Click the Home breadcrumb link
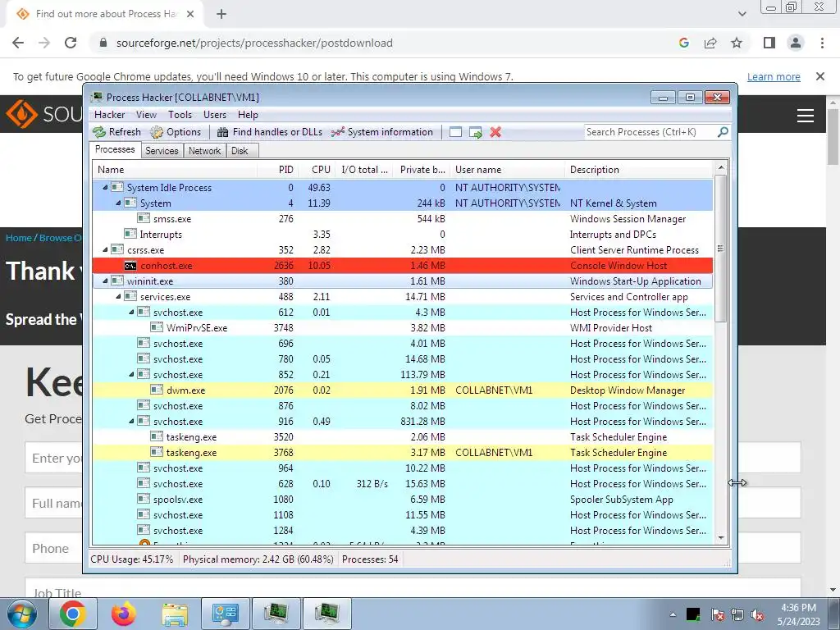 [18, 238]
